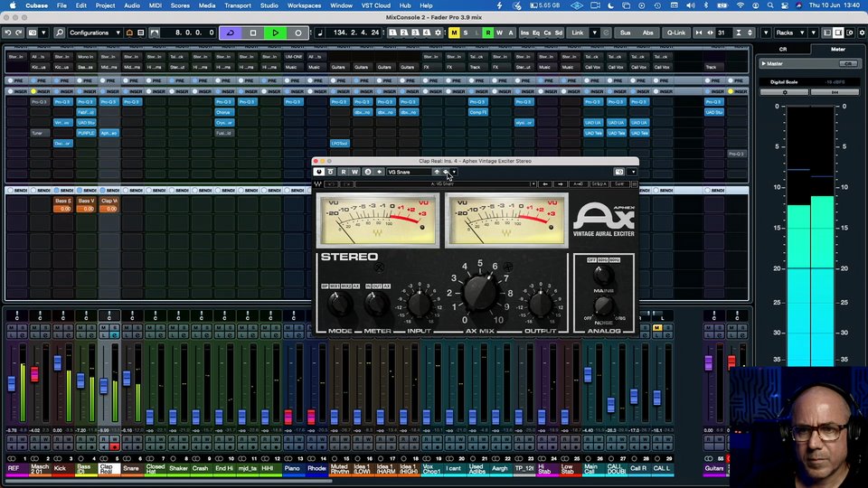868x488 pixels.
Task: Click the Link channels button
Action: click(578, 33)
